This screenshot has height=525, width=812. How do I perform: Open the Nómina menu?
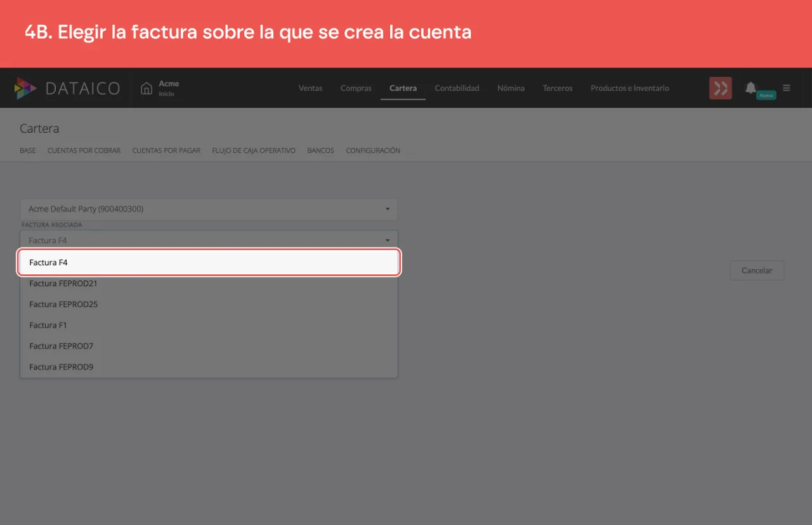coord(511,88)
